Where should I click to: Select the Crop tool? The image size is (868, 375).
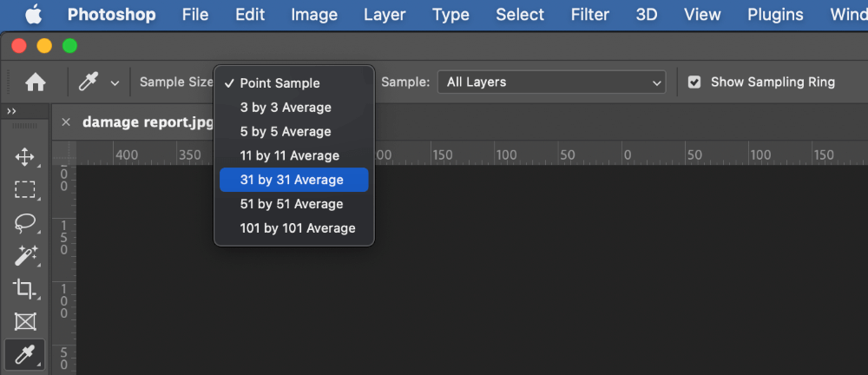[25, 289]
